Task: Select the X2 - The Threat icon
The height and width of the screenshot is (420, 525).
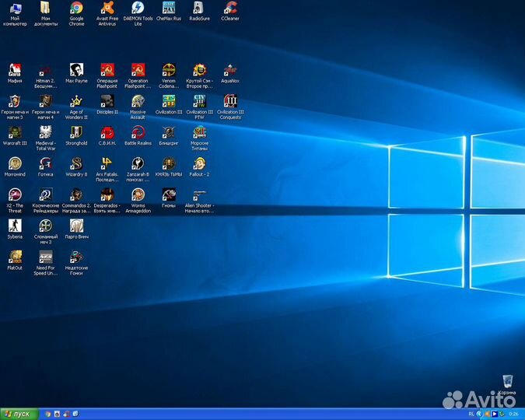Action: coord(15,201)
